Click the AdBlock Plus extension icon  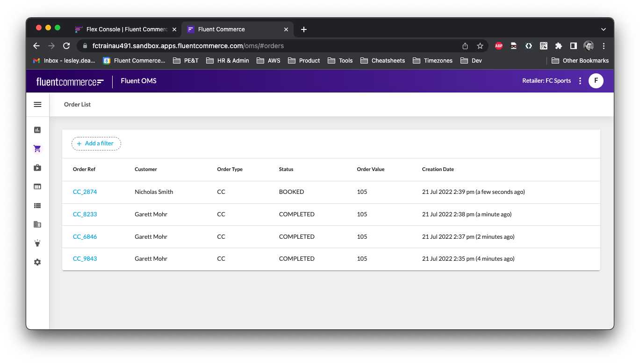coord(499,46)
